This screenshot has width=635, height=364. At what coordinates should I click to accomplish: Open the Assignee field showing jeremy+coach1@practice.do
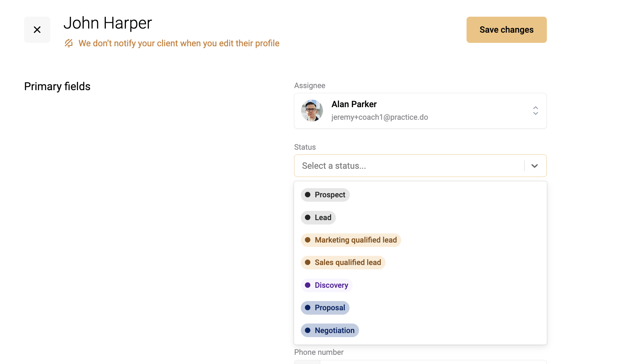click(420, 111)
